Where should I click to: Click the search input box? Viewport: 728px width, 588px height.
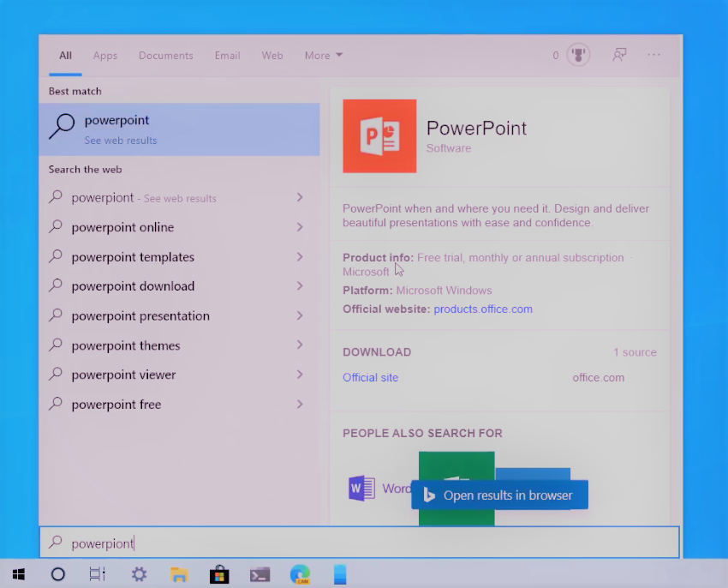click(360, 542)
